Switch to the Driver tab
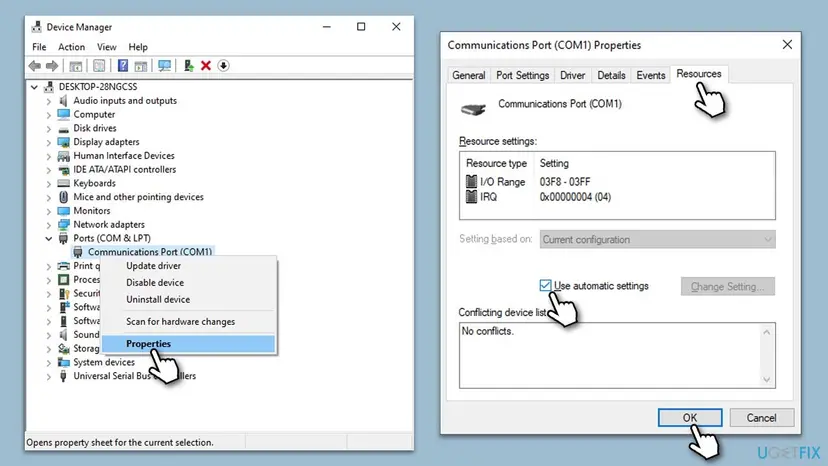This screenshot has width=828, height=466. pyautogui.click(x=572, y=76)
